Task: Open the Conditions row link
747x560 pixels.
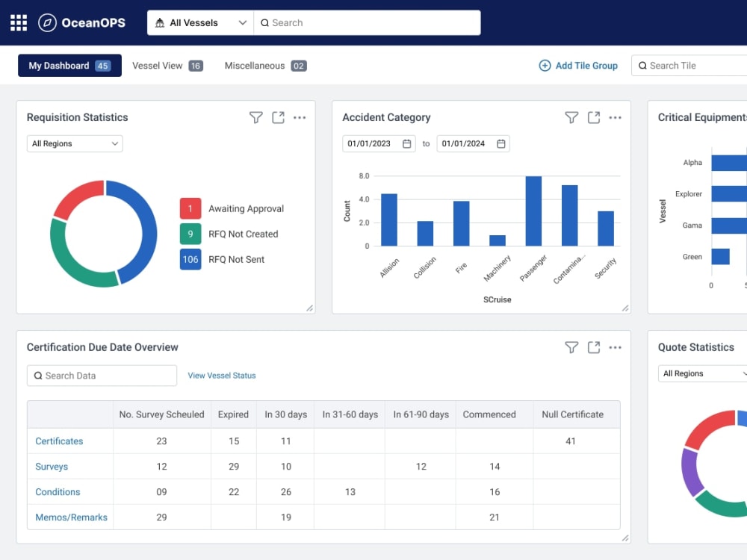Action: point(58,492)
